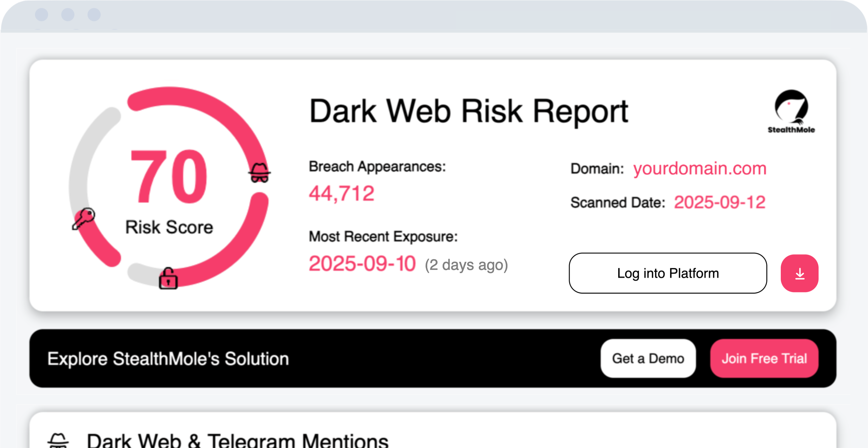
Task: Download the risk report
Action: pyautogui.click(x=799, y=273)
